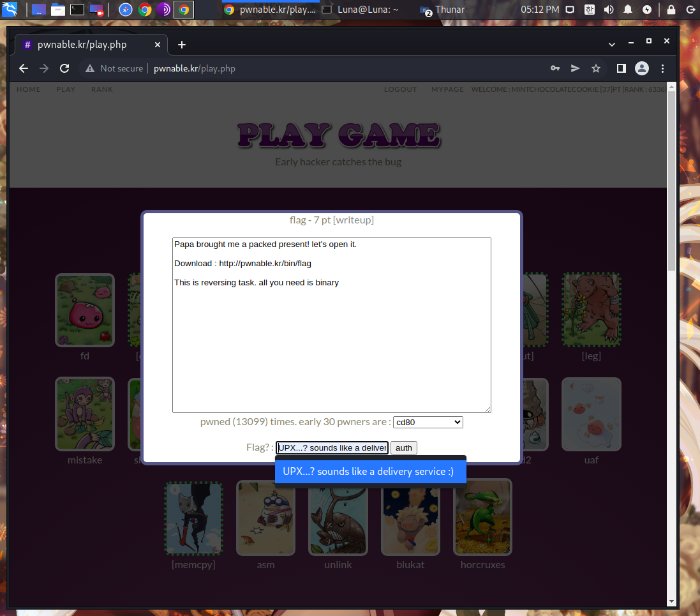This screenshot has height=616, width=700.
Task: Open saved passwords key icon
Action: coord(555,68)
